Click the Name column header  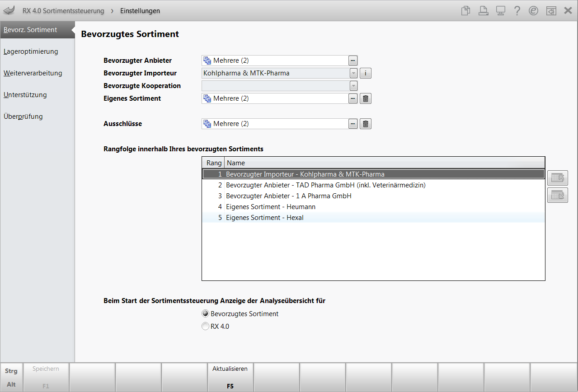point(385,163)
